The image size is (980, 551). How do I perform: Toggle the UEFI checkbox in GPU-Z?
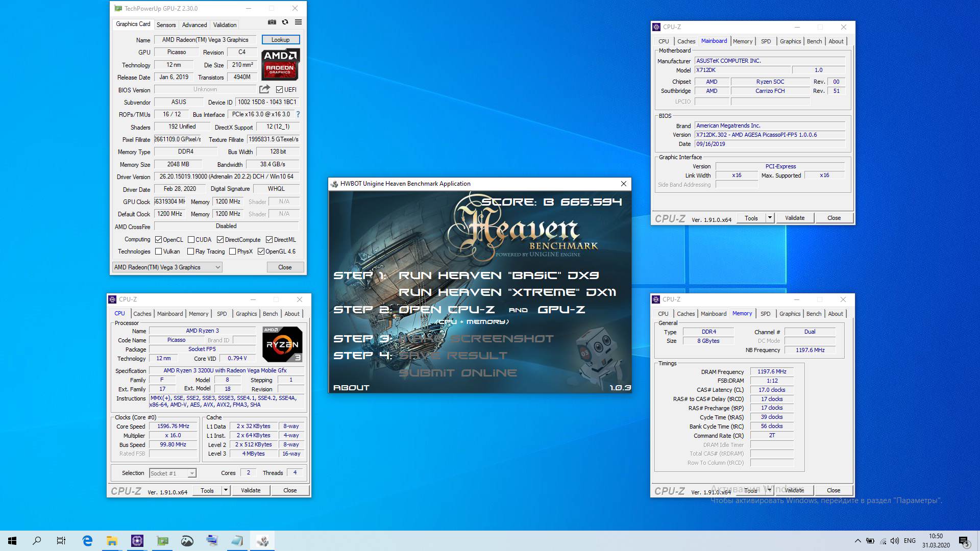pyautogui.click(x=279, y=90)
